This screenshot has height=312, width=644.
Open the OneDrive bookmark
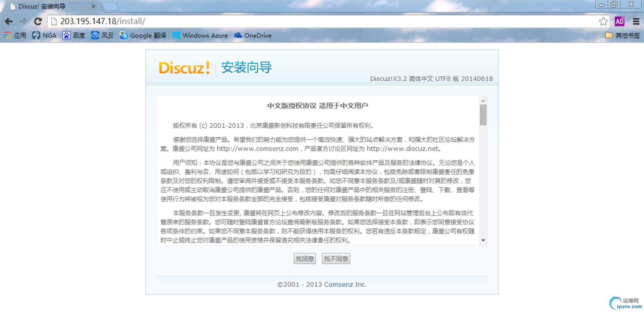tap(253, 36)
